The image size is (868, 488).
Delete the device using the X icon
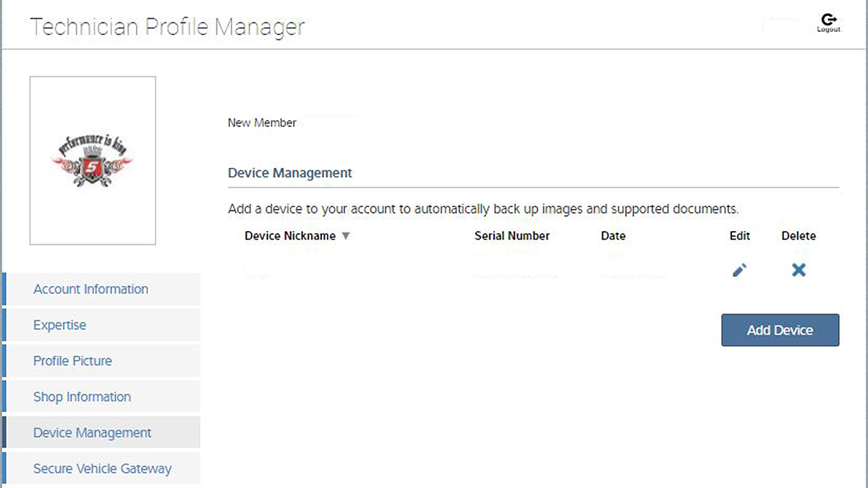click(x=799, y=270)
